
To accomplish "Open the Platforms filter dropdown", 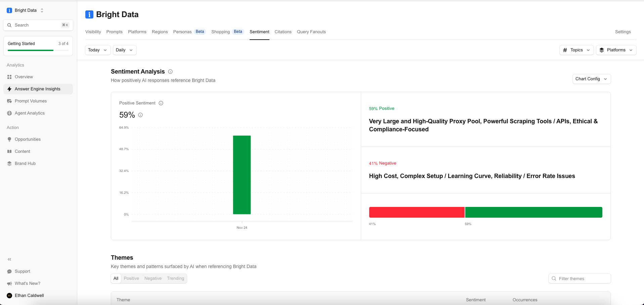I will click(x=616, y=50).
